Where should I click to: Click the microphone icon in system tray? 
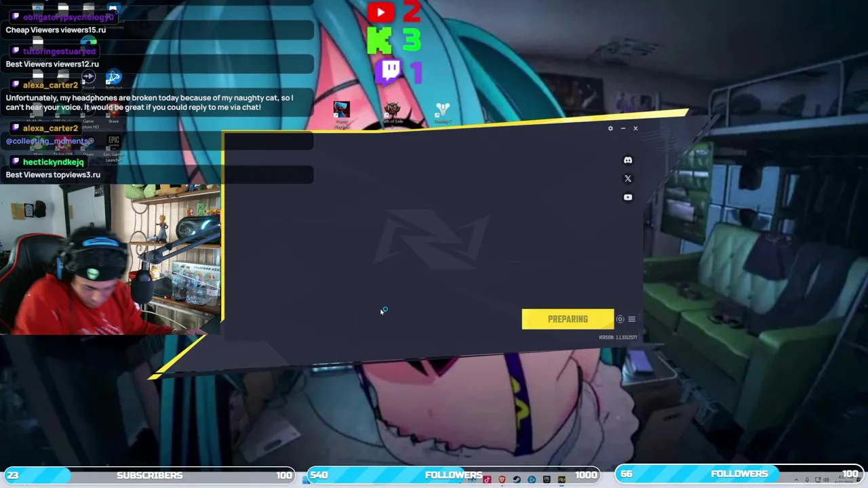pyautogui.click(x=807, y=480)
